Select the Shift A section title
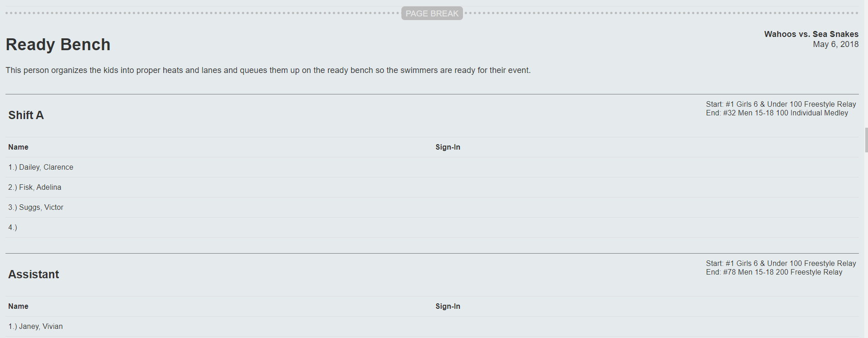 click(26, 115)
